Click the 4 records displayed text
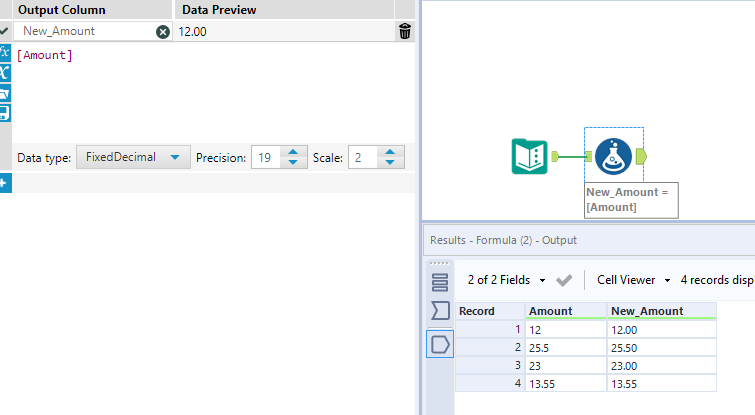Viewport: 755px width, 415px height. click(x=717, y=280)
